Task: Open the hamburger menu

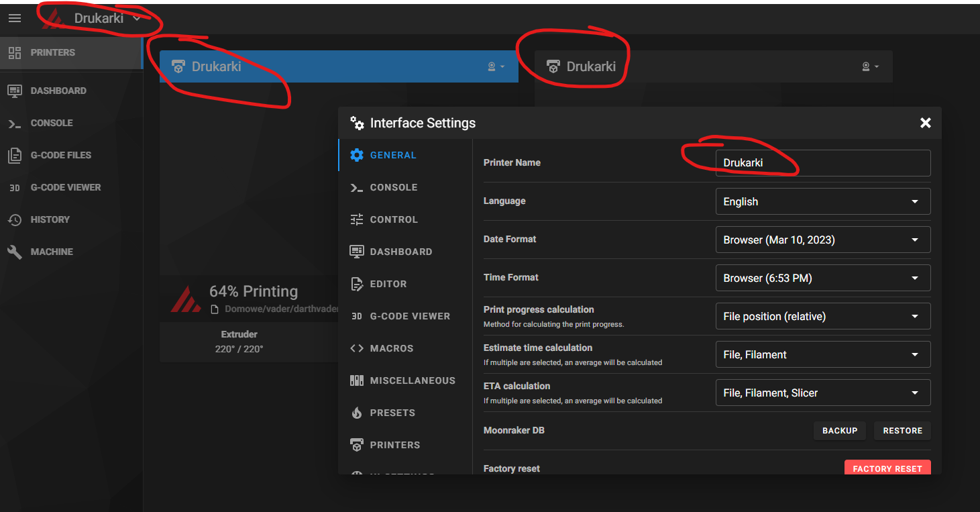Action: pos(14,18)
